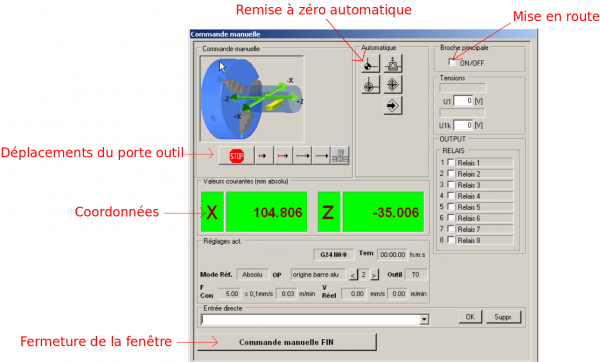Viewport: 600px width, 362px height.
Task: Select the shortest arrow jog step button
Action: click(264, 156)
